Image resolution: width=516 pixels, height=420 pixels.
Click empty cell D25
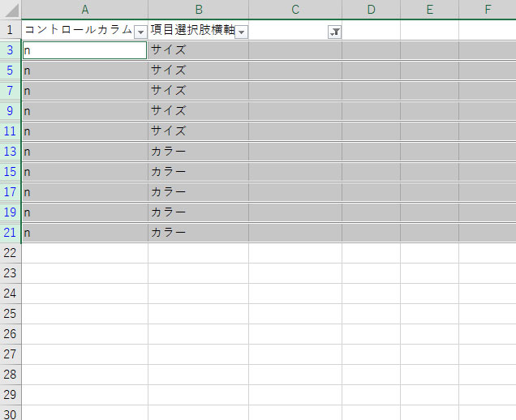coord(371,314)
